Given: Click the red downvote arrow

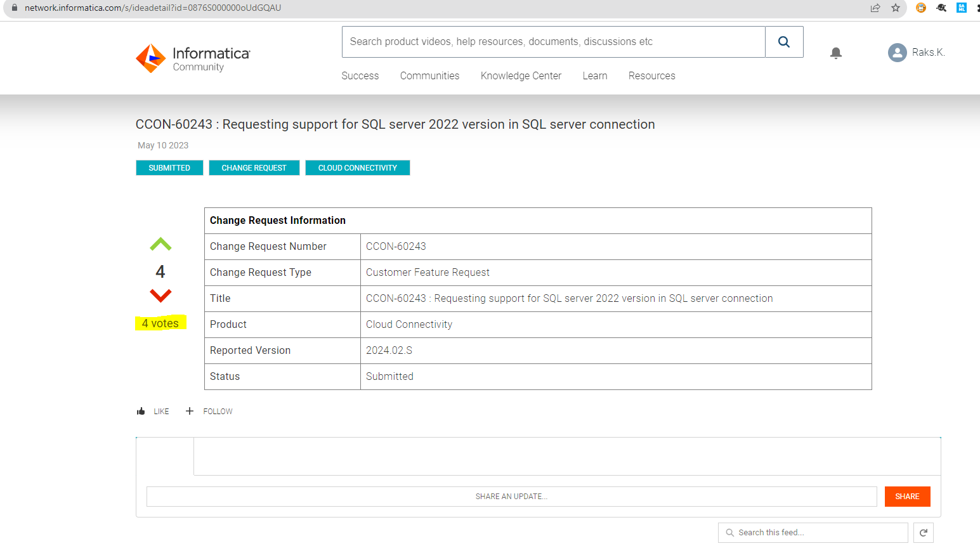Looking at the screenshot, I should (160, 296).
